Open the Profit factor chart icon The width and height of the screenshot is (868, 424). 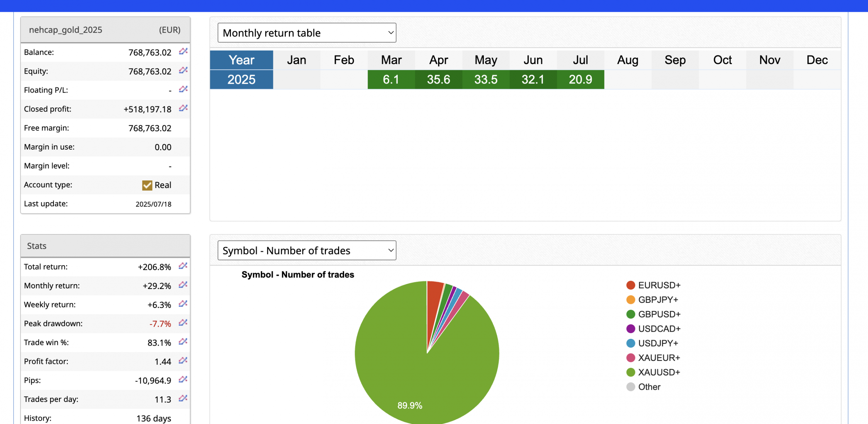coord(183,361)
